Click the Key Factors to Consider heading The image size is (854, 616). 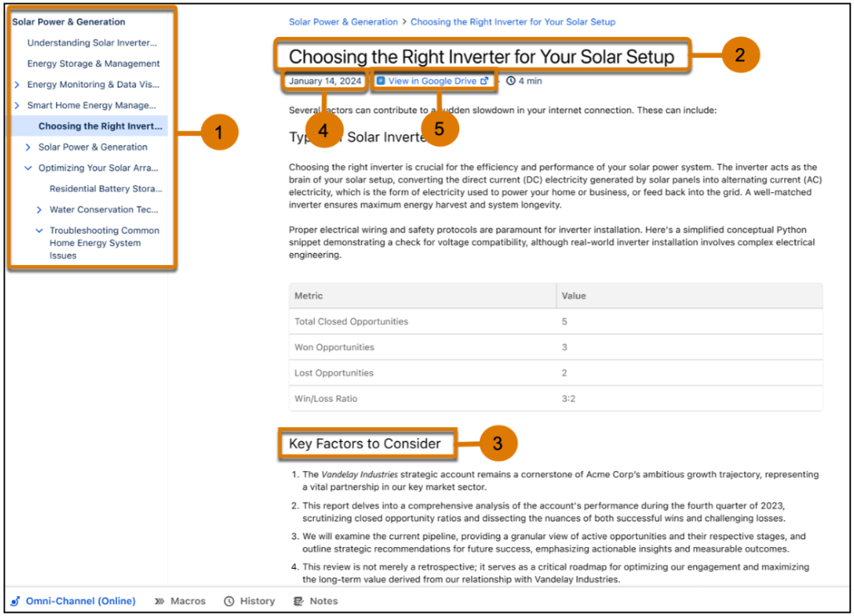click(365, 443)
